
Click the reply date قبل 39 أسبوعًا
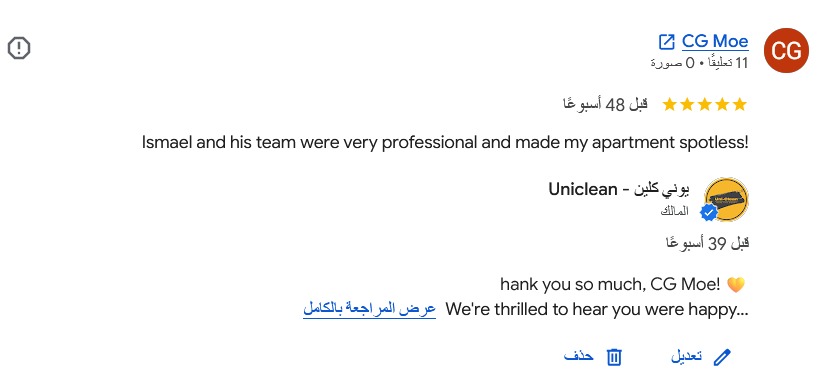coord(707,243)
